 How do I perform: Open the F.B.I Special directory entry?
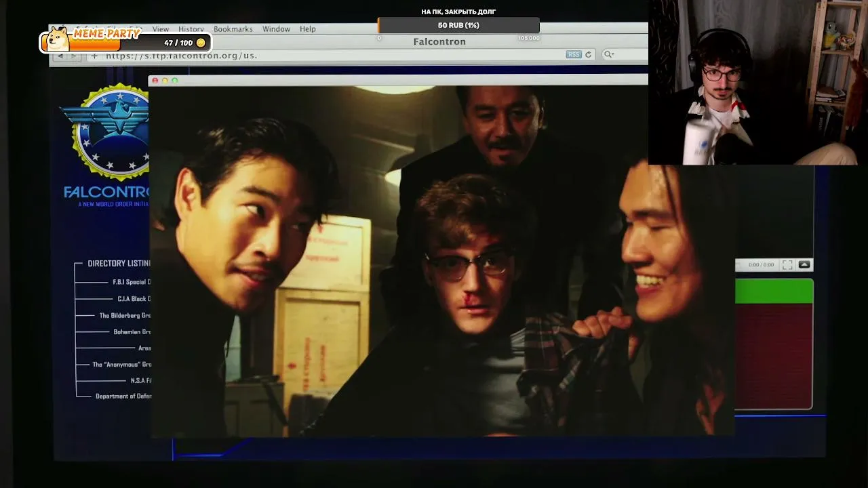tap(132, 282)
